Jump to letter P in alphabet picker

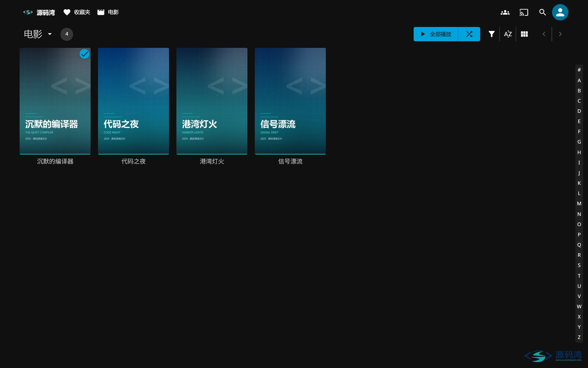[x=579, y=234]
